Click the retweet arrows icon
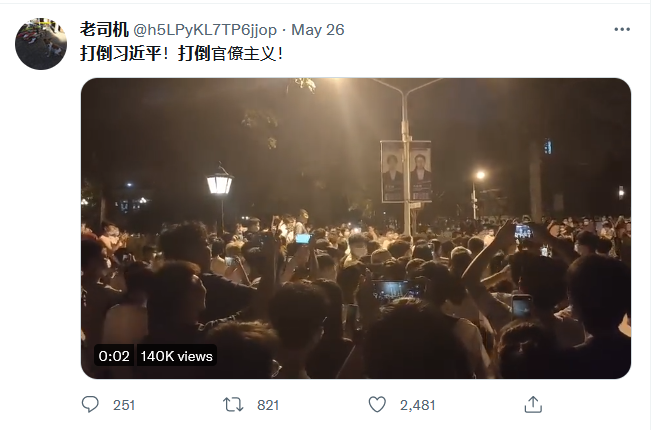 coord(233,404)
